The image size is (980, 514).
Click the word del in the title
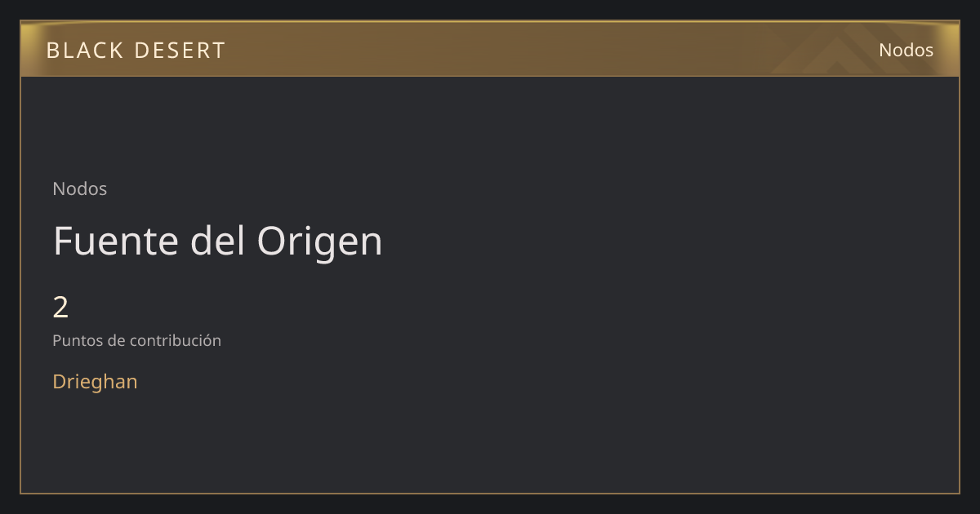pyautogui.click(x=218, y=241)
